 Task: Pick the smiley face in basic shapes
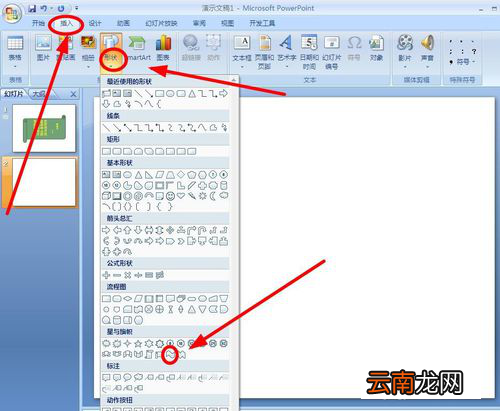tap(170, 196)
